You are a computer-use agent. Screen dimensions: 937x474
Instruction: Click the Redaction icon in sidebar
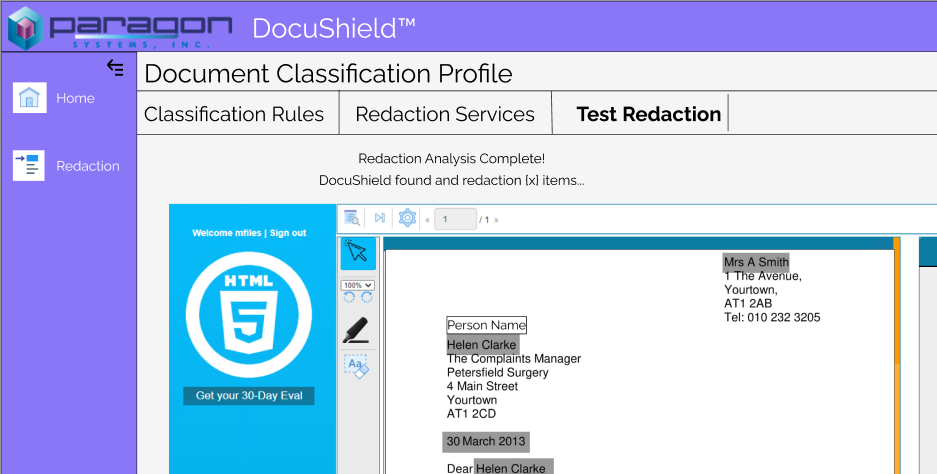coord(29,166)
